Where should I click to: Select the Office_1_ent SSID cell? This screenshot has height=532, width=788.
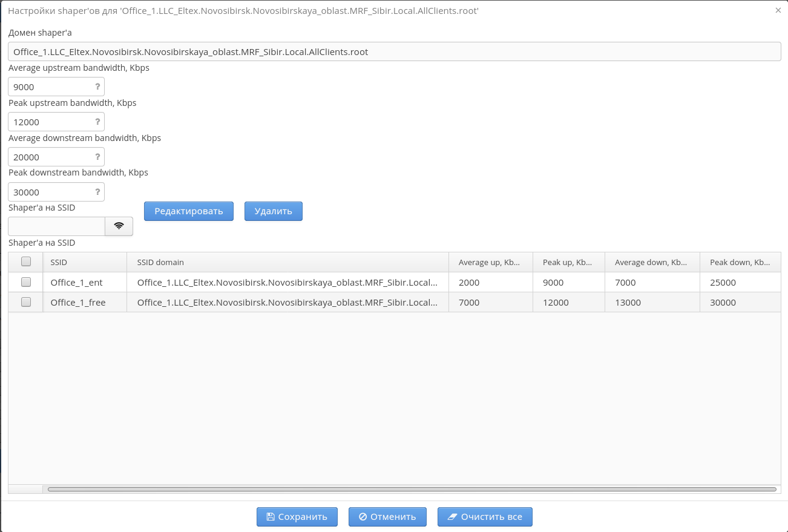tap(85, 282)
